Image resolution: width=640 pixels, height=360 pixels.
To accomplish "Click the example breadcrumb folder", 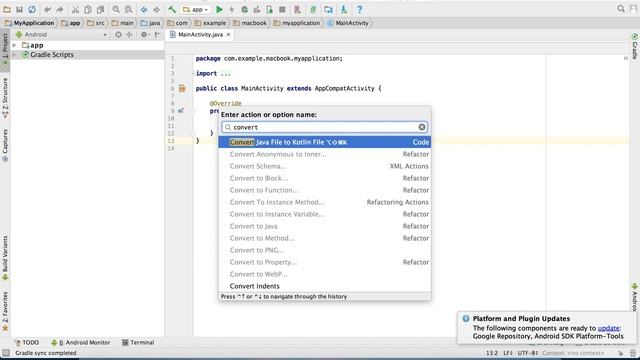I will point(210,23).
